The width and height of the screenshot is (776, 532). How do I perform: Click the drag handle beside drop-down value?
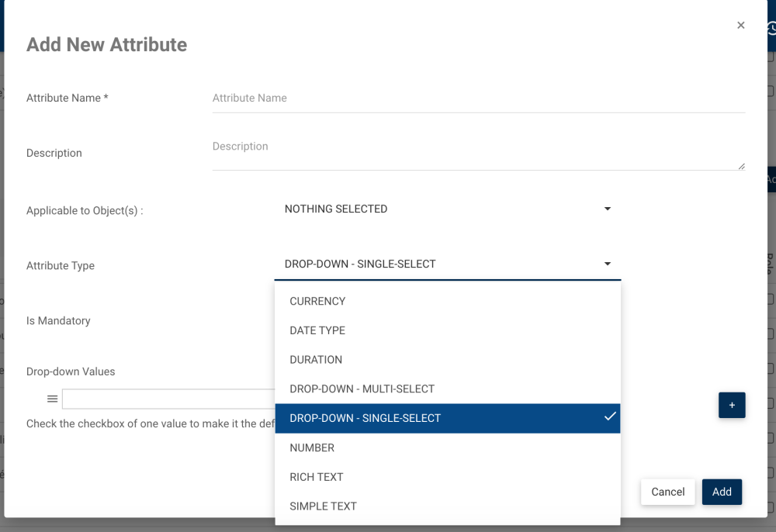52,399
